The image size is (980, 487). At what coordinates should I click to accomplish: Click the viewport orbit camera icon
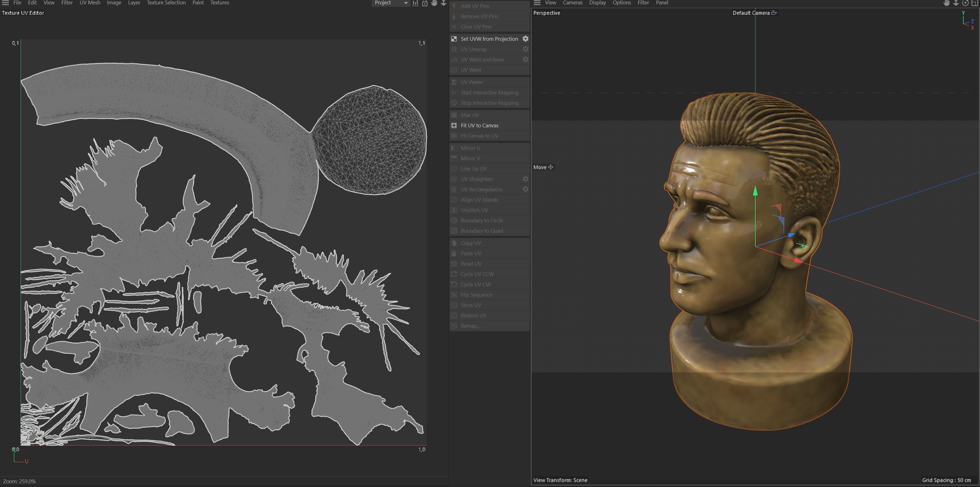965,3
